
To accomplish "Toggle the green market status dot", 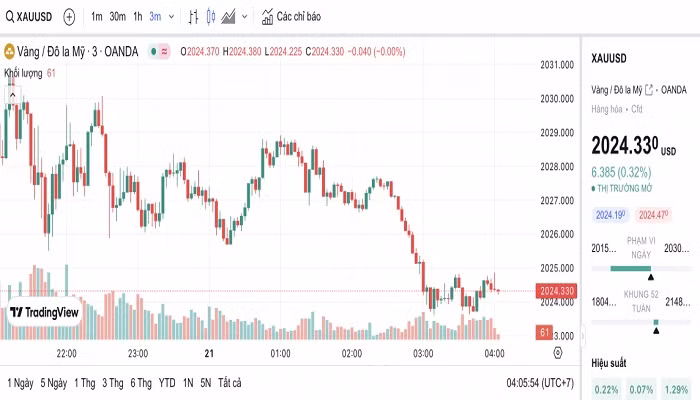I will (x=151, y=52).
